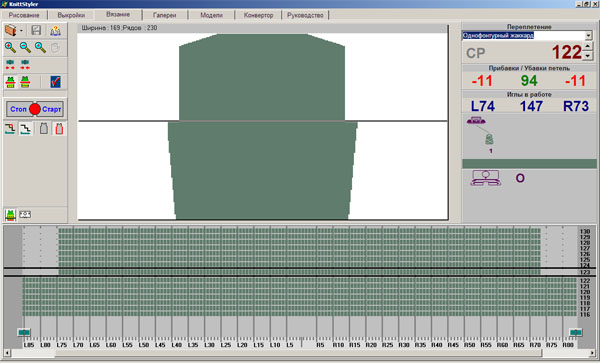Click the purple knitting machine icon

(x=486, y=178)
